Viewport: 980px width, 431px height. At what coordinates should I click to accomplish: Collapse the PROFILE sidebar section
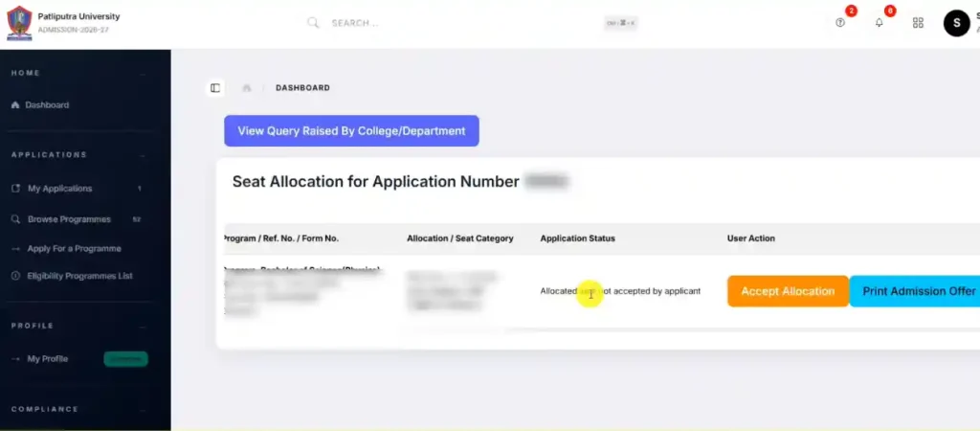(144, 327)
